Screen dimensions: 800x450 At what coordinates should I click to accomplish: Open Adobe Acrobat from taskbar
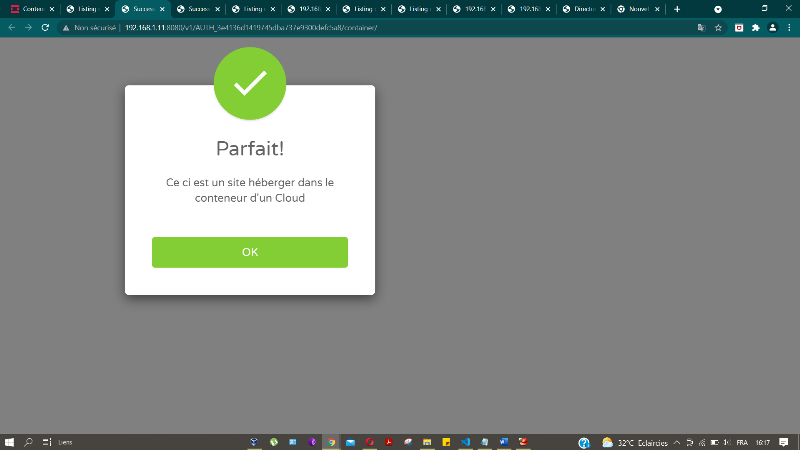(389, 442)
